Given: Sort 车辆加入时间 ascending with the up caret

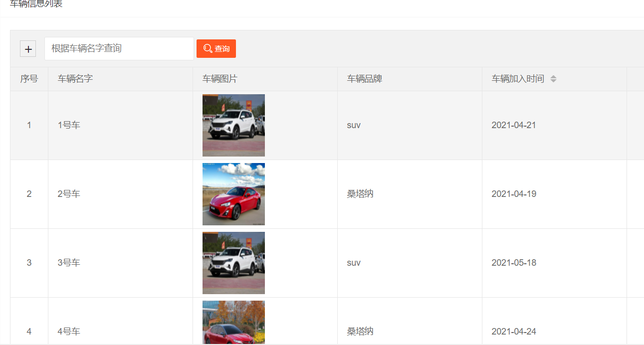Looking at the screenshot, I should pyautogui.click(x=554, y=77).
